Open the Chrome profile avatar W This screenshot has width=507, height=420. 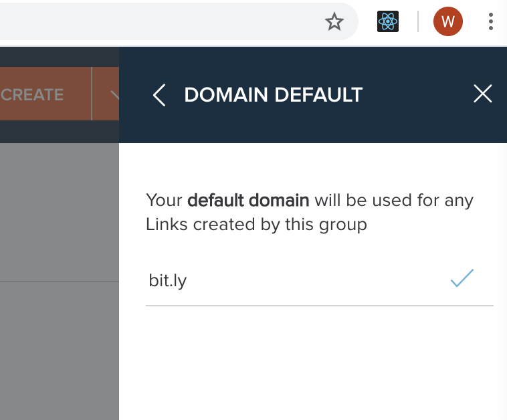pos(448,21)
